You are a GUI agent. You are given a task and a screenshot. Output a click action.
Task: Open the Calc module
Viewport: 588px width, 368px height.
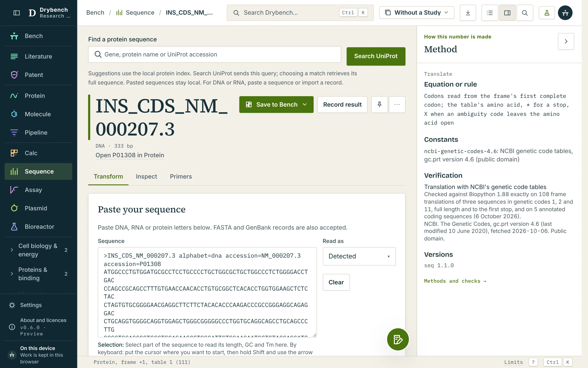38,153
